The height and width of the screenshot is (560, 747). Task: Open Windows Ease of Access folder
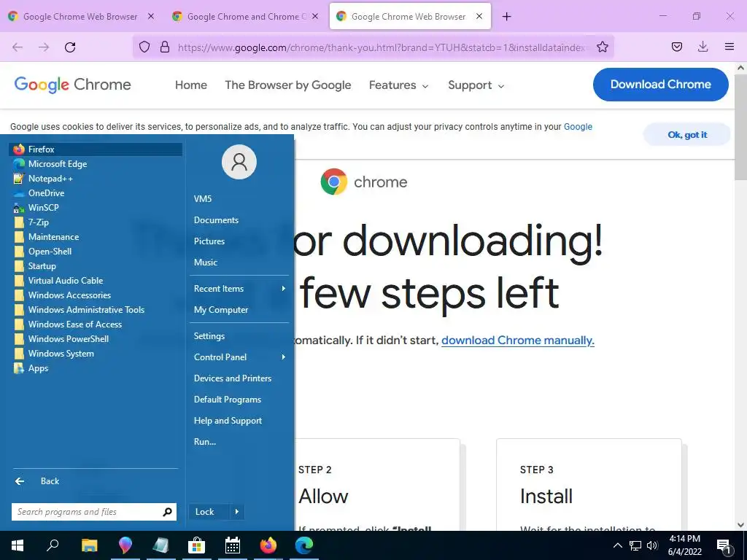(96, 324)
